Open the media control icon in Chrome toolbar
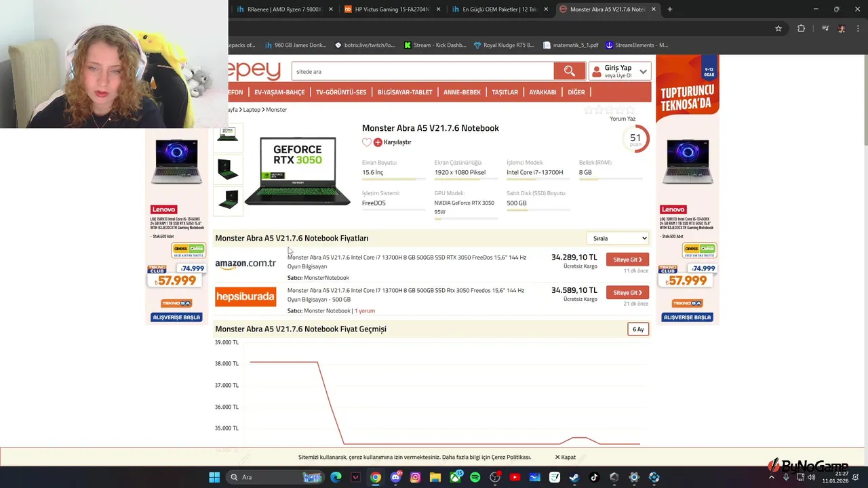Image resolution: width=868 pixels, height=488 pixels. 825,28
